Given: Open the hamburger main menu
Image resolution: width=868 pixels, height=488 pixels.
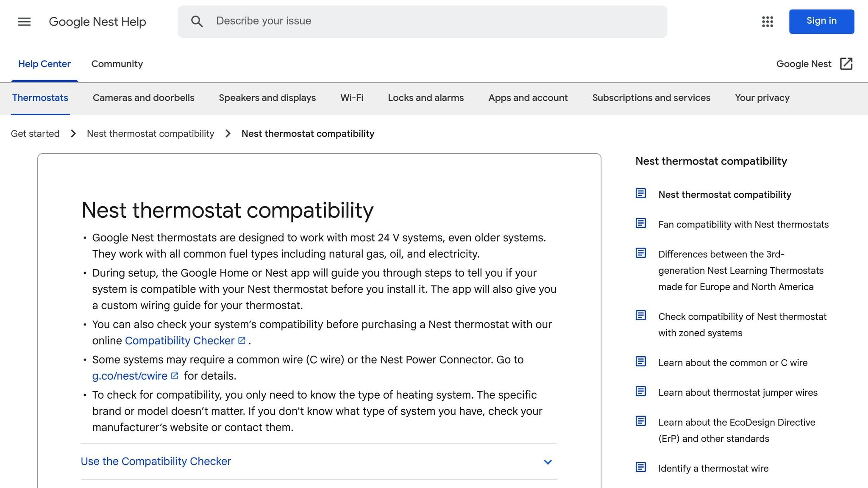Looking at the screenshot, I should (24, 22).
